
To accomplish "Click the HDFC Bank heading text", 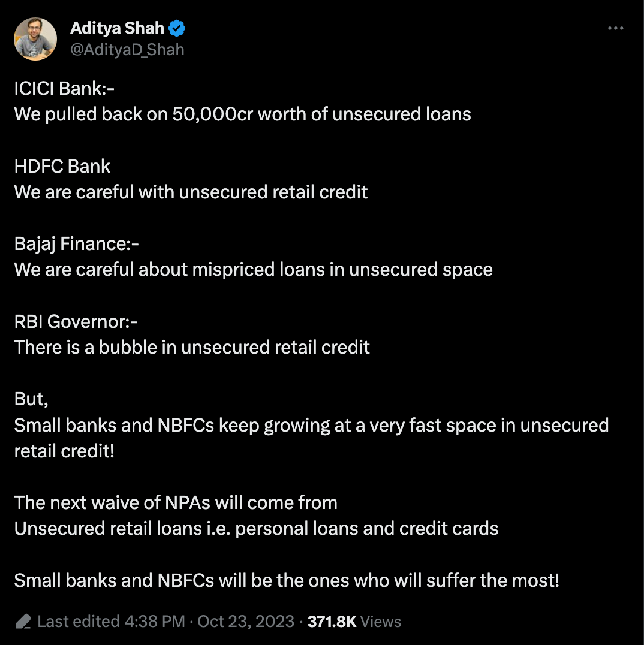I will pos(62,166).
